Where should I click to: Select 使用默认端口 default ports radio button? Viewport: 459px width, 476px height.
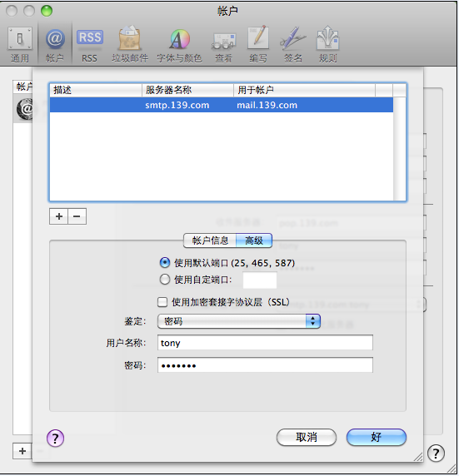point(165,263)
